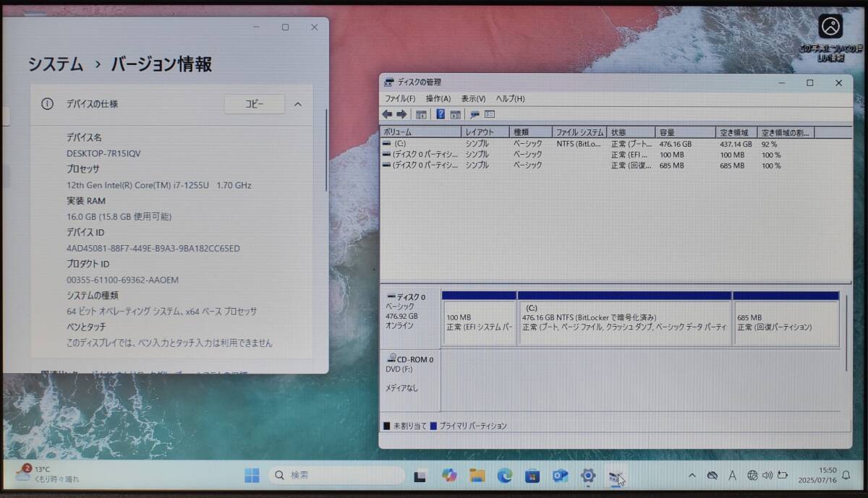
Task: Open Help via the blue question-mark icon
Action: 441,114
